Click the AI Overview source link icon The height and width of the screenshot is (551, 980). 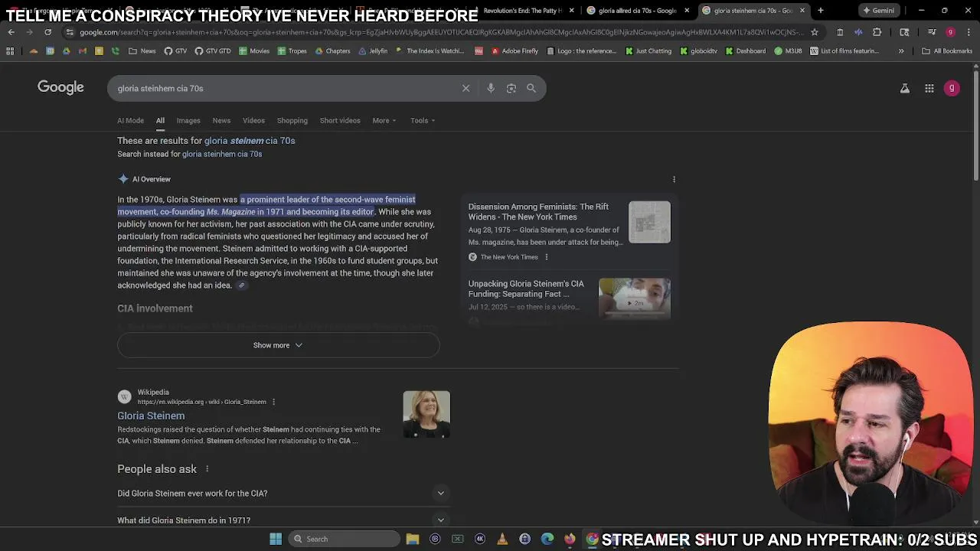click(x=241, y=285)
